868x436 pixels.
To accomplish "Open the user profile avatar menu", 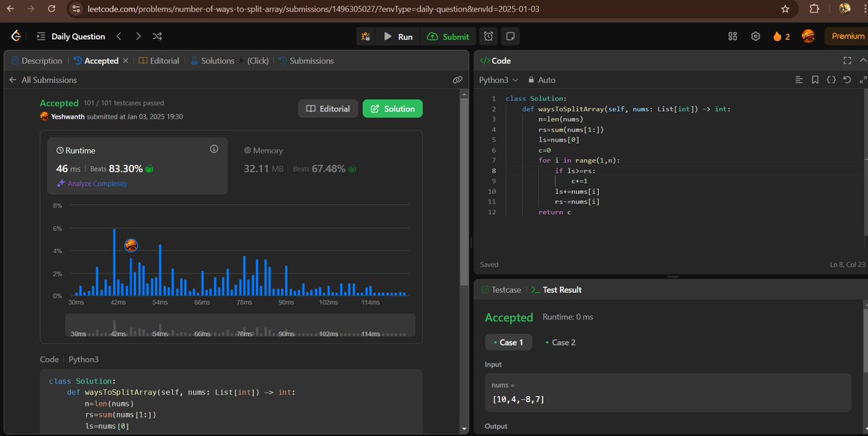I will coord(808,36).
